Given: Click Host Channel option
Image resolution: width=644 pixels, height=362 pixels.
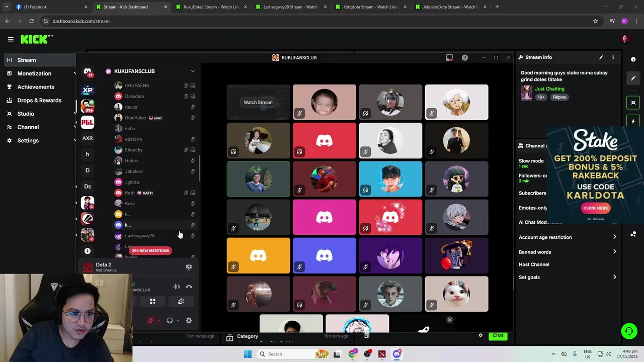Looking at the screenshot, I should pos(534,264).
